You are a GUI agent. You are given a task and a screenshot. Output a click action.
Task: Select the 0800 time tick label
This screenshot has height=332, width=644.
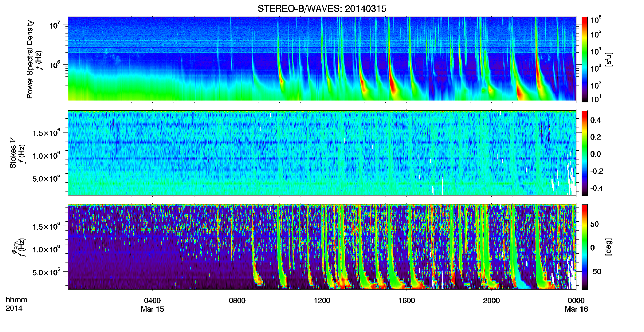click(237, 301)
